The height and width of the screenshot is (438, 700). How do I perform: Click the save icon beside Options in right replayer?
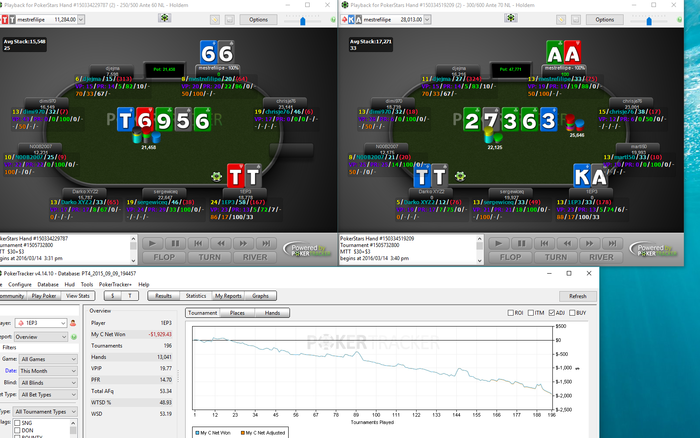coord(576,20)
